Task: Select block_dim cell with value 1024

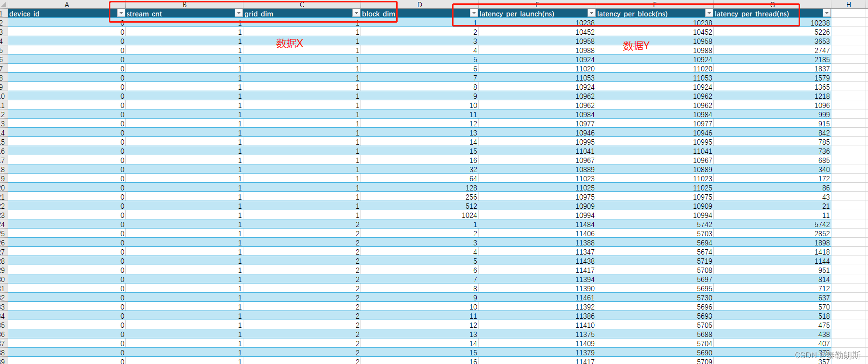Action: click(419, 215)
